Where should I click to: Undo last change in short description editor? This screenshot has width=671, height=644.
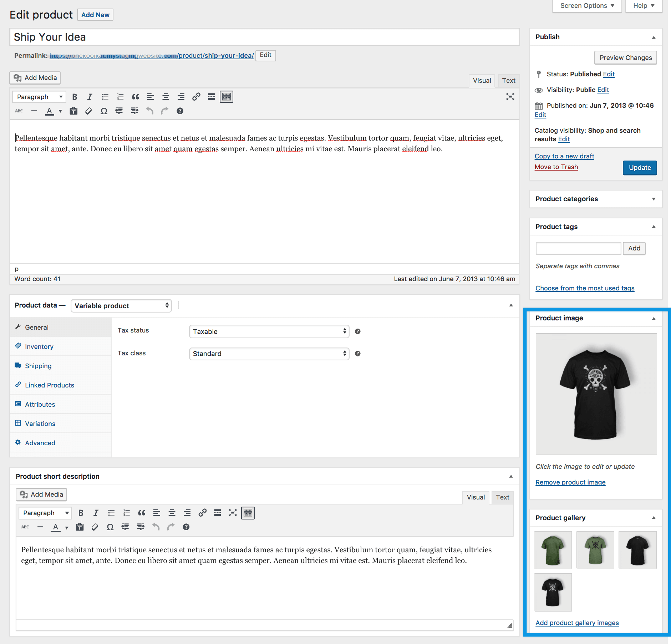tap(156, 527)
